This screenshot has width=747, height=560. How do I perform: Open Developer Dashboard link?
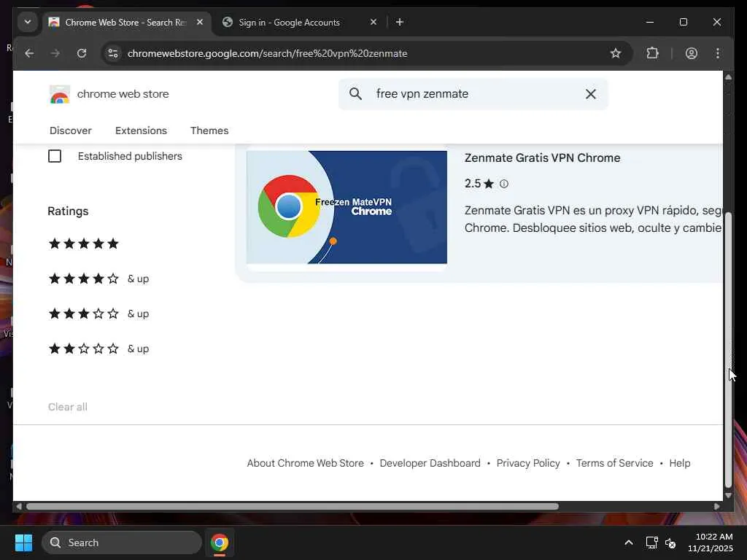click(430, 463)
